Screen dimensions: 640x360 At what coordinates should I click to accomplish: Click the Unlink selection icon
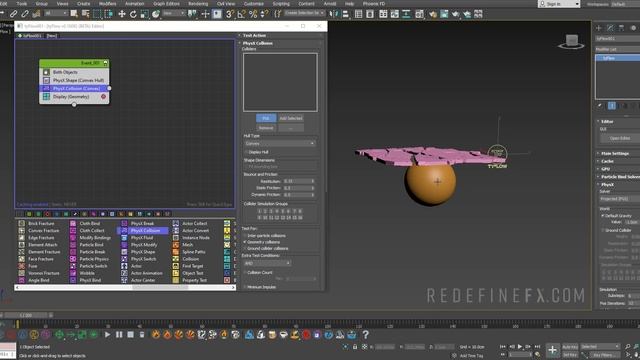click(x=25, y=14)
